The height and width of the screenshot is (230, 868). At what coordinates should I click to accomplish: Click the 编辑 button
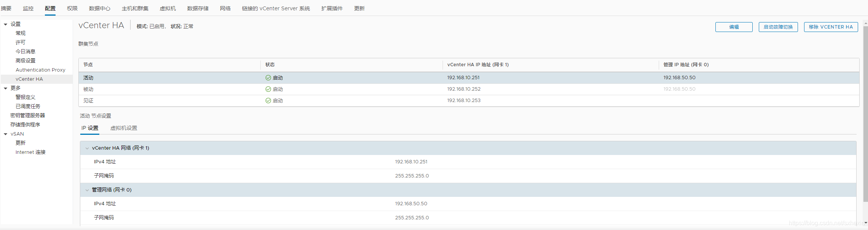[x=734, y=27]
